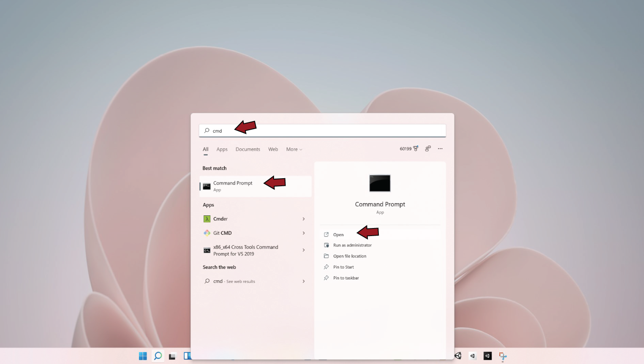Select cmd - See web results row
The image size is (644, 364).
tap(255, 281)
